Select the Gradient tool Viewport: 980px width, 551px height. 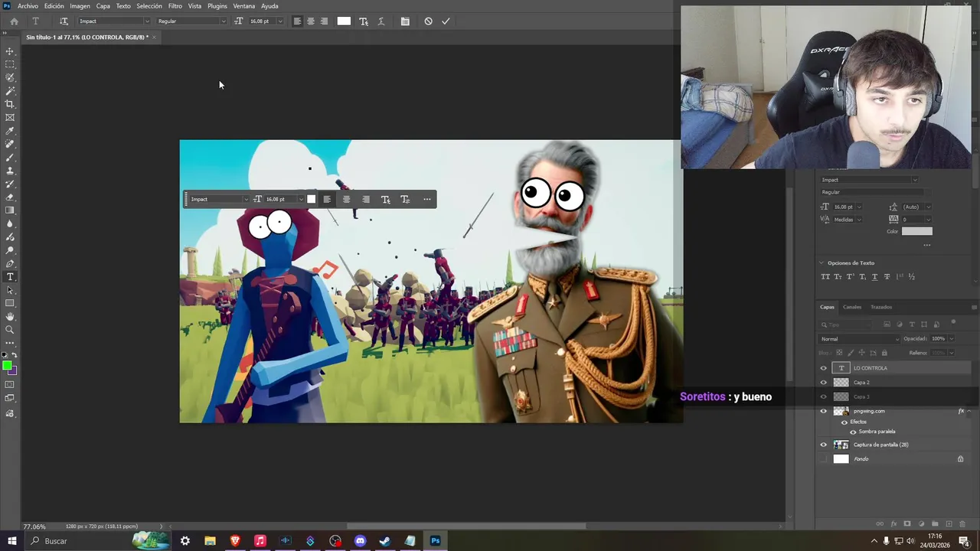pos(10,210)
